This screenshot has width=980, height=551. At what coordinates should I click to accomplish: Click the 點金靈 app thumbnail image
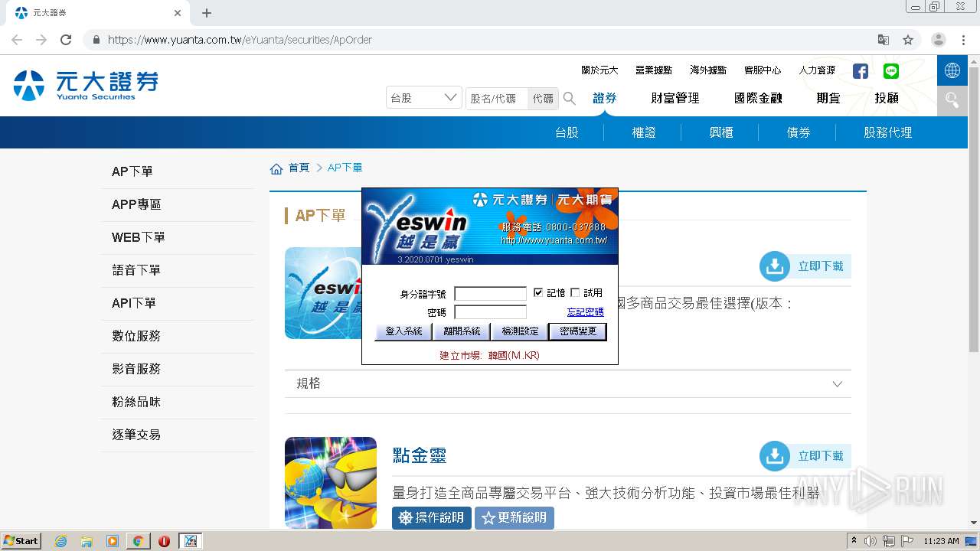[x=331, y=483]
